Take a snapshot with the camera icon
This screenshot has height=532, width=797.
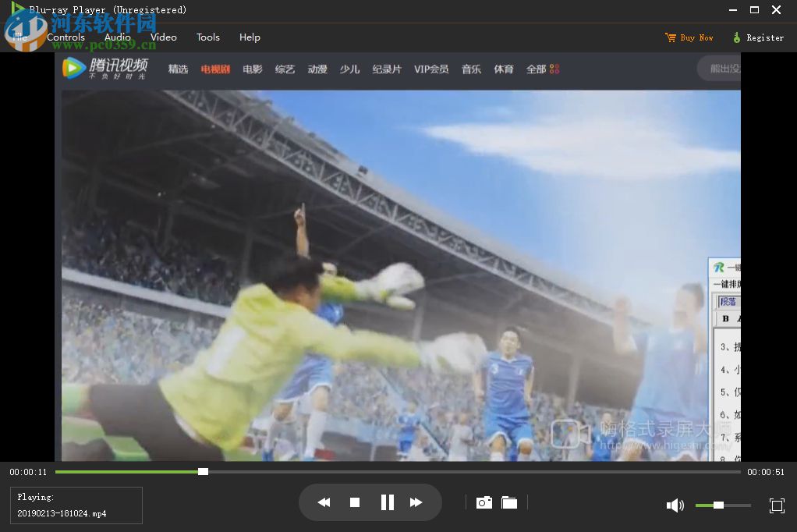(484, 502)
